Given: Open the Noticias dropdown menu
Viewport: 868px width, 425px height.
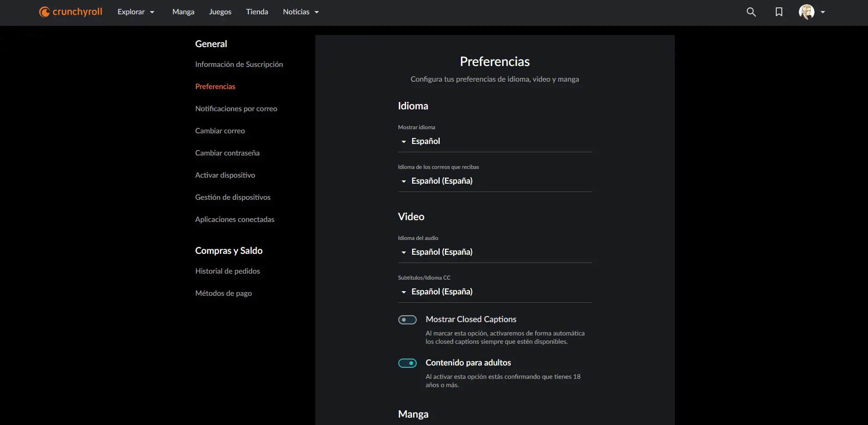Looking at the screenshot, I should tap(301, 12).
